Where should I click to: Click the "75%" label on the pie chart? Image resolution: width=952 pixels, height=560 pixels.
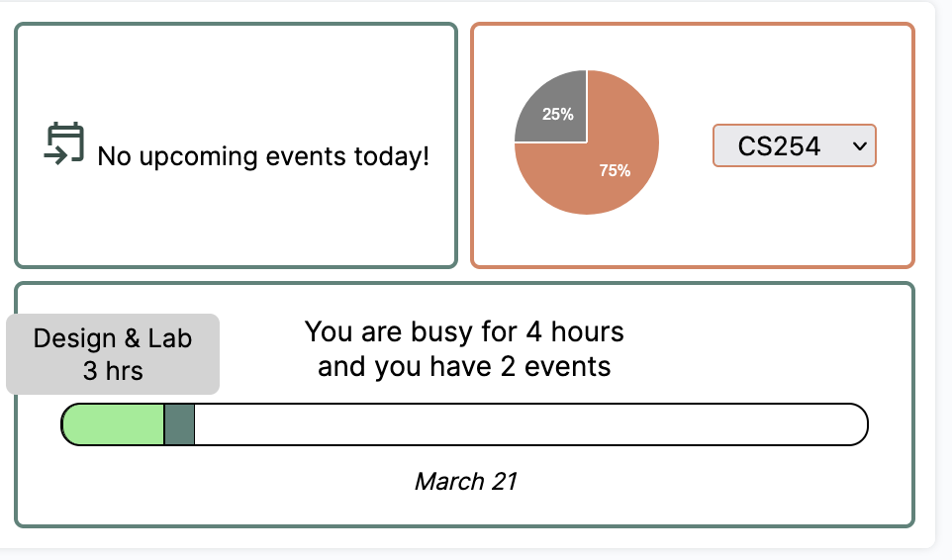coord(615,170)
